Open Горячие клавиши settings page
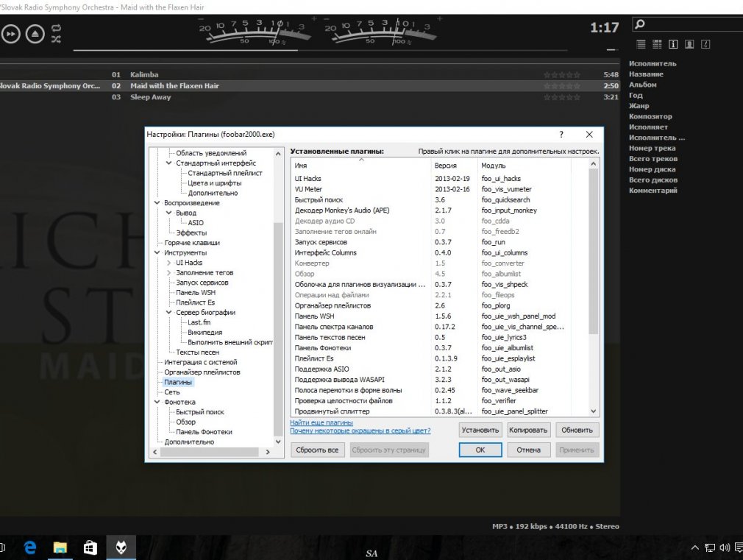The image size is (743, 560). pos(192,243)
